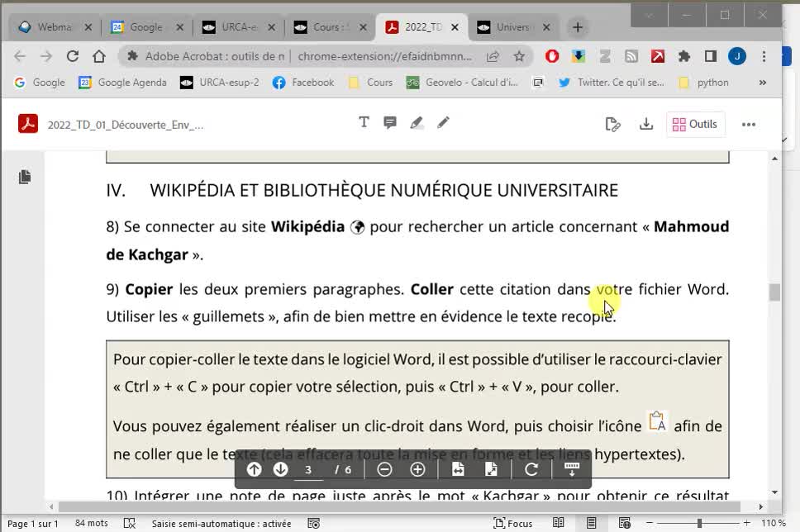Screen dimensions: 800x532
Task: Select the highlighter tool
Action: pyautogui.click(x=417, y=123)
